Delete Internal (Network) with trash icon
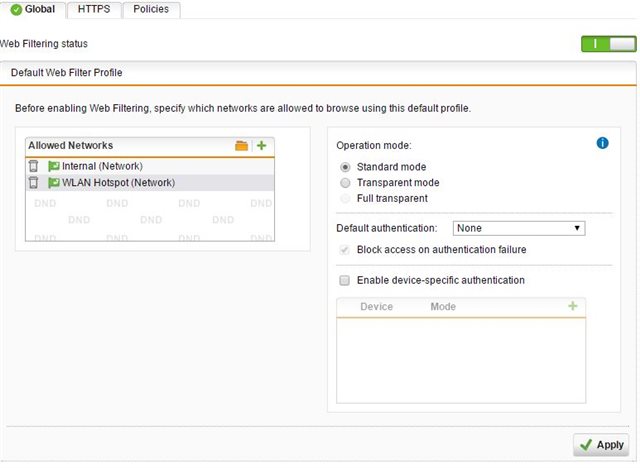Viewport: 640px width, 468px height. coord(33,166)
